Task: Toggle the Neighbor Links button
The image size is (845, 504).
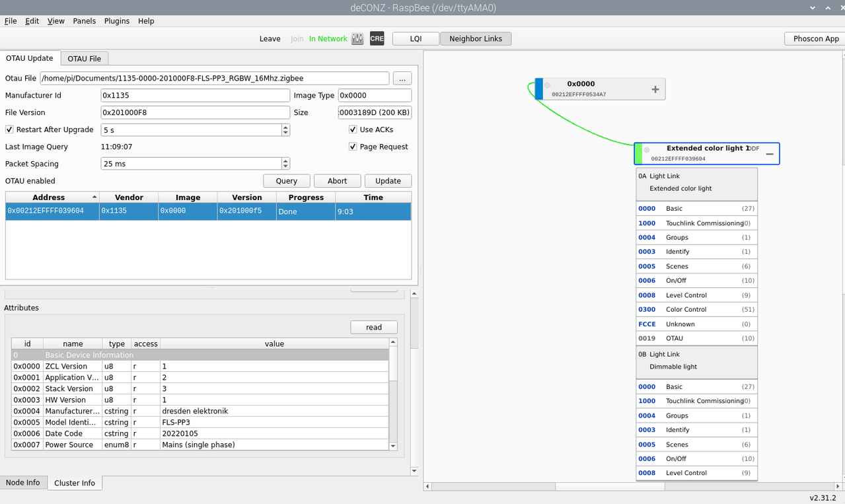Action: tap(476, 39)
